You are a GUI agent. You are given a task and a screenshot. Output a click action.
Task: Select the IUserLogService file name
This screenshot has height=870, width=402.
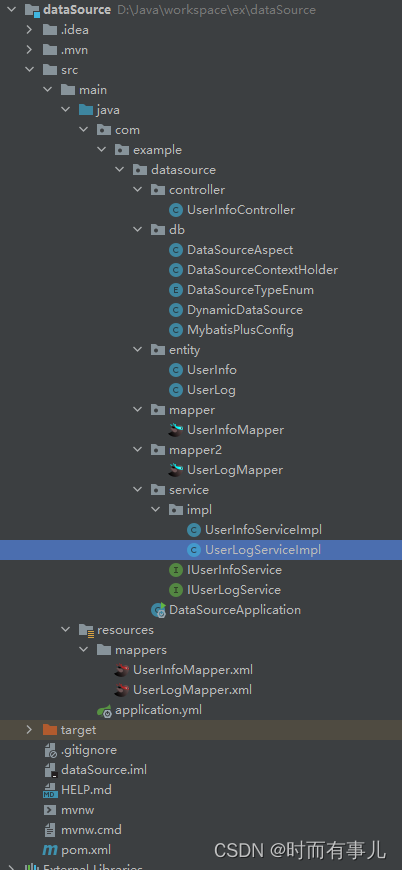[x=234, y=590]
